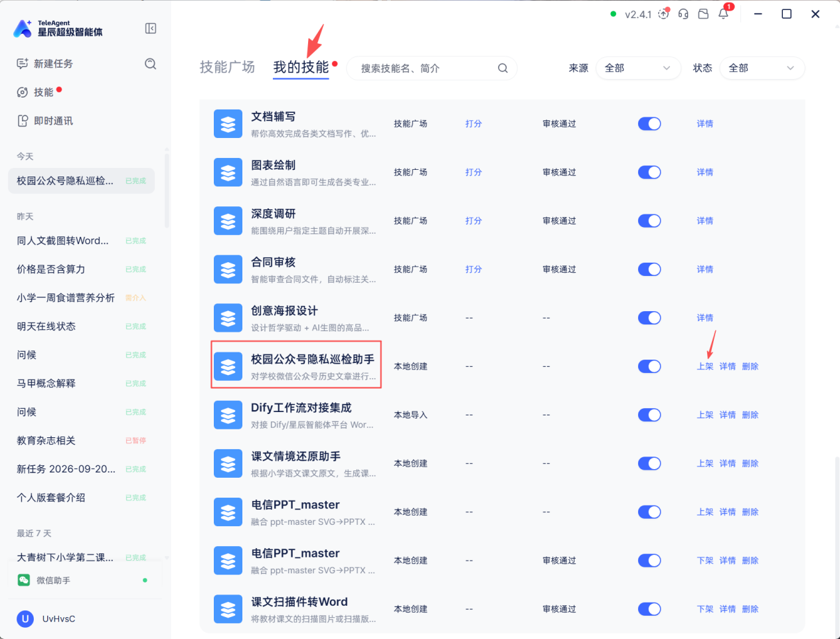
Task: Click 打分 for 合同审核
Action: 473,269
